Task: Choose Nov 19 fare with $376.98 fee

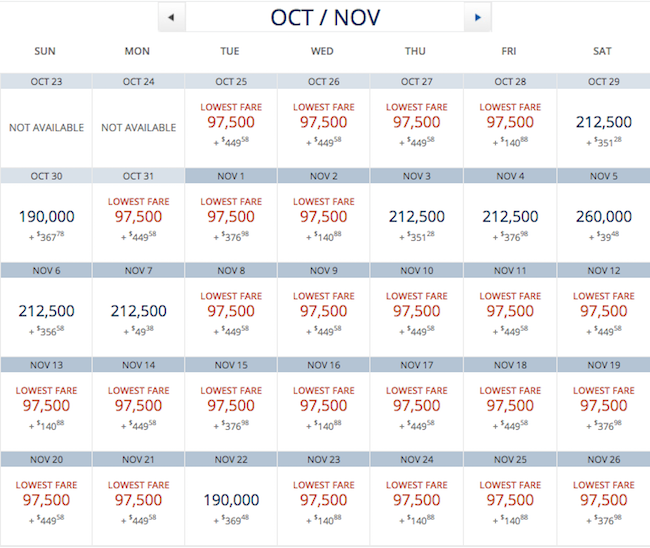Action: tap(604, 411)
